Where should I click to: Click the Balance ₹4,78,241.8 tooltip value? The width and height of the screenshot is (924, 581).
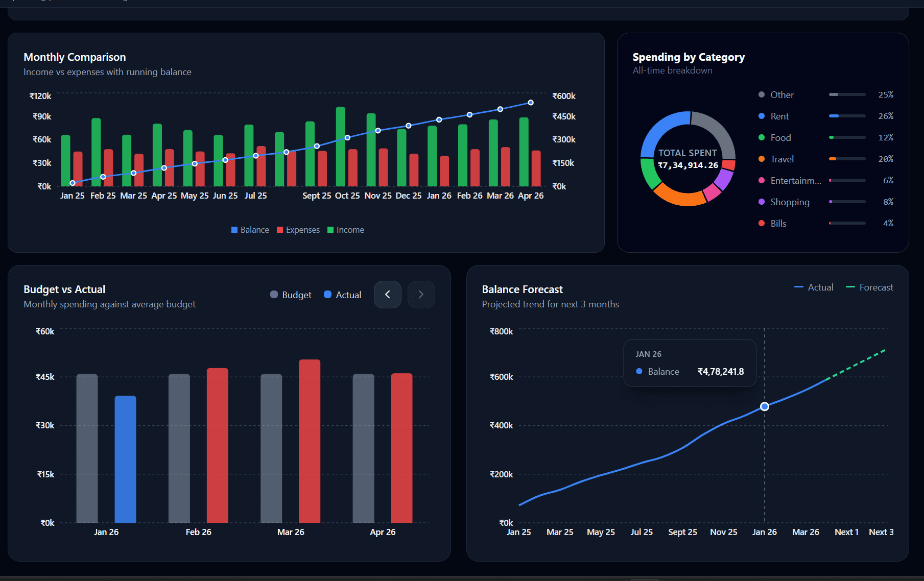pos(721,372)
